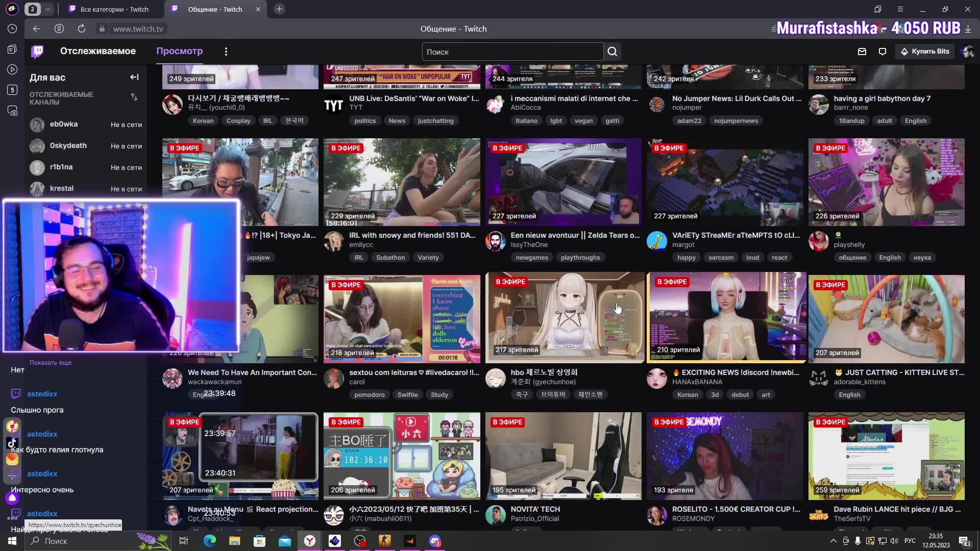Sort followed channels with the arrows icon
980x551 pixels.
134,97
